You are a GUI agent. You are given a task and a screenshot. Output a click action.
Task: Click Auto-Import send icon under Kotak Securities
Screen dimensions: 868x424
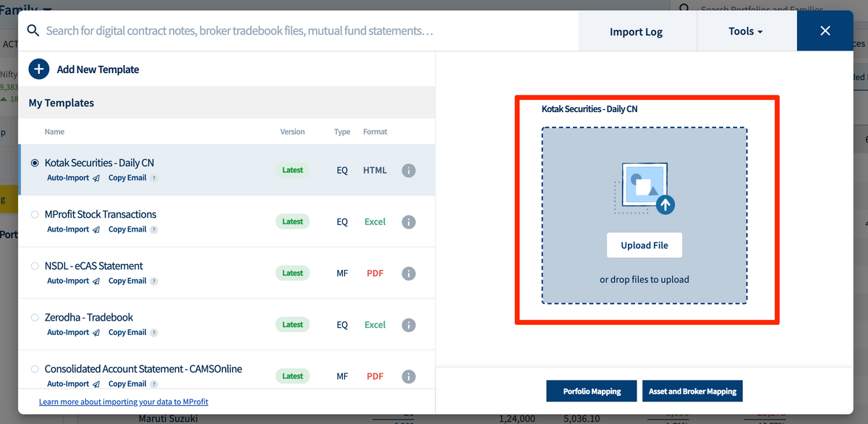click(x=96, y=178)
